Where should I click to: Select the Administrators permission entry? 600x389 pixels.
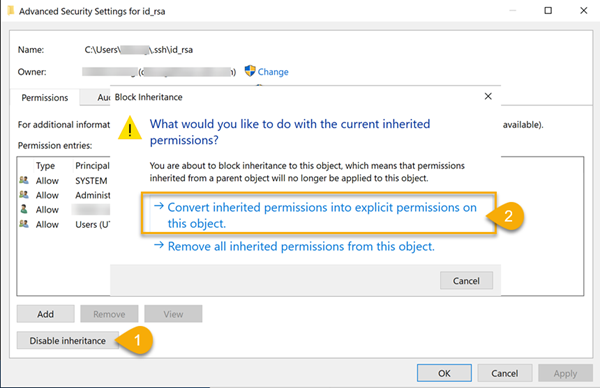pyautogui.click(x=64, y=195)
